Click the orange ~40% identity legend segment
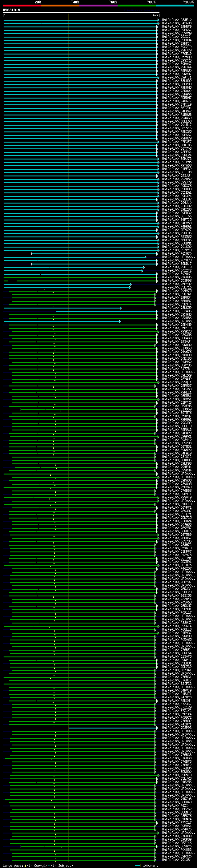The image size is (197, 868). pos(60,6)
